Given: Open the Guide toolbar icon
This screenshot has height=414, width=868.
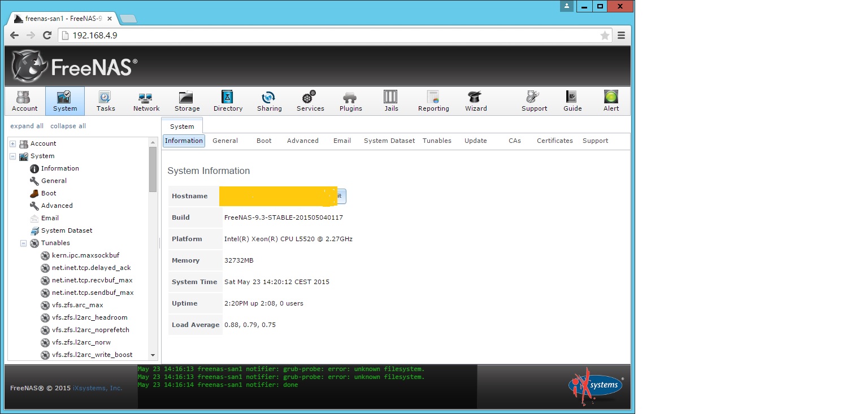Looking at the screenshot, I should pos(572,101).
